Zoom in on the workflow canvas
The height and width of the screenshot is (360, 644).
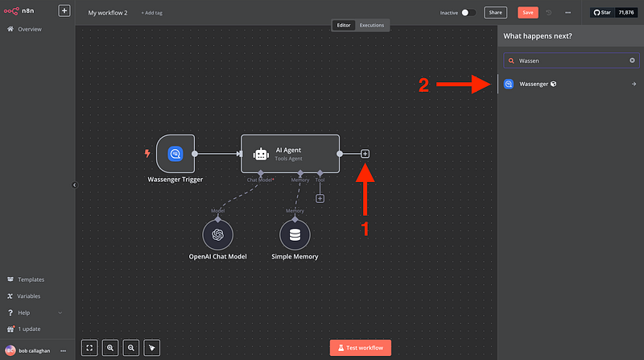[x=110, y=348]
